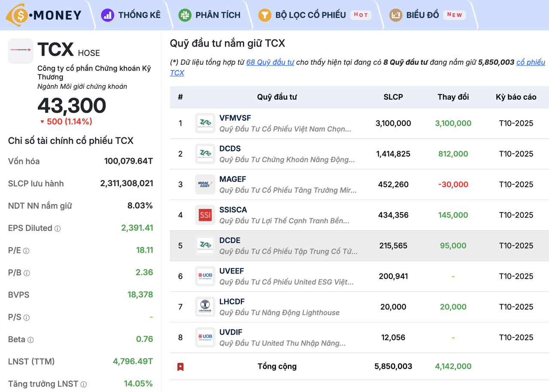
Task: Click the info icon next to P/E
Action: (26, 251)
